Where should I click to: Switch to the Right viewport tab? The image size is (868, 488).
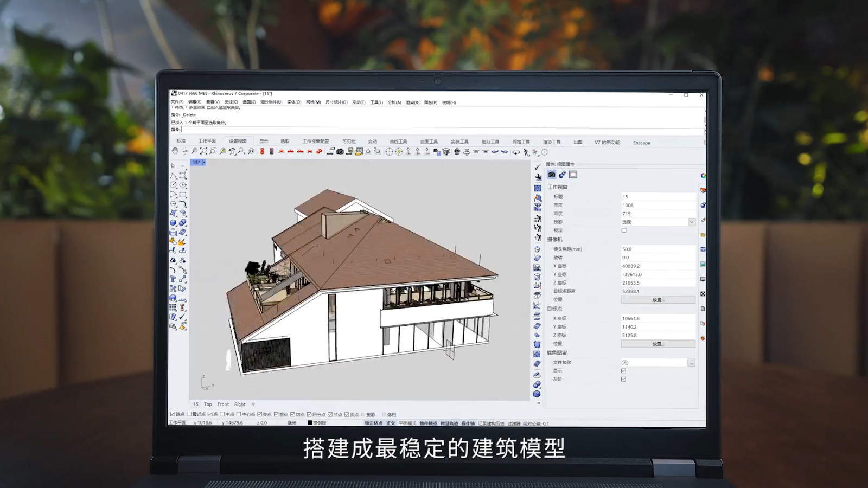pyautogui.click(x=240, y=404)
